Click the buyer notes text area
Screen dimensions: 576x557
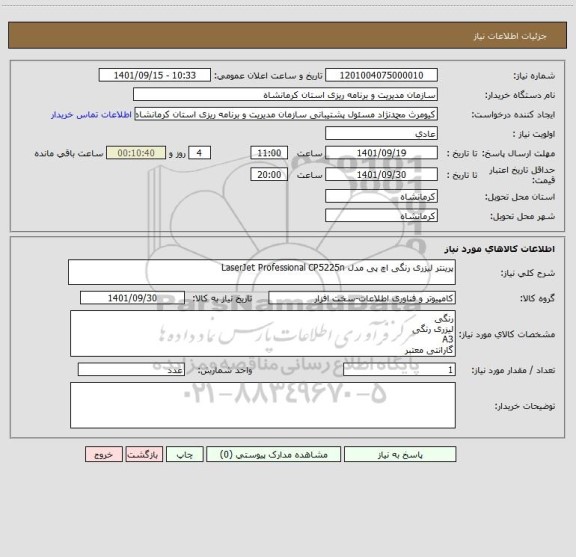point(263,405)
